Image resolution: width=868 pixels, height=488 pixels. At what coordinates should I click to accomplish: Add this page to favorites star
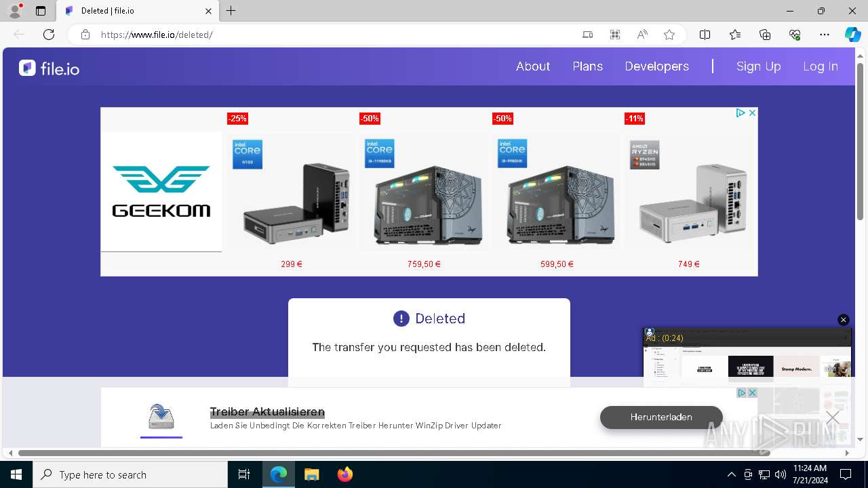(x=669, y=35)
